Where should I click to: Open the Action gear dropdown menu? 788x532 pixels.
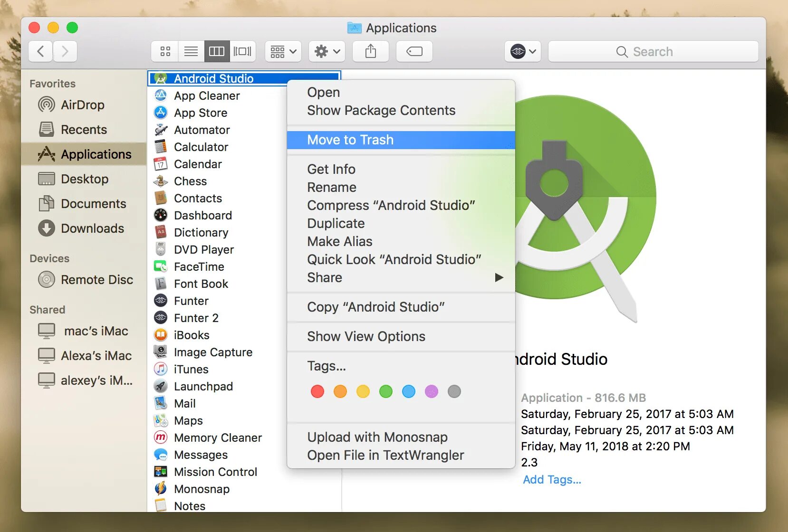[327, 51]
